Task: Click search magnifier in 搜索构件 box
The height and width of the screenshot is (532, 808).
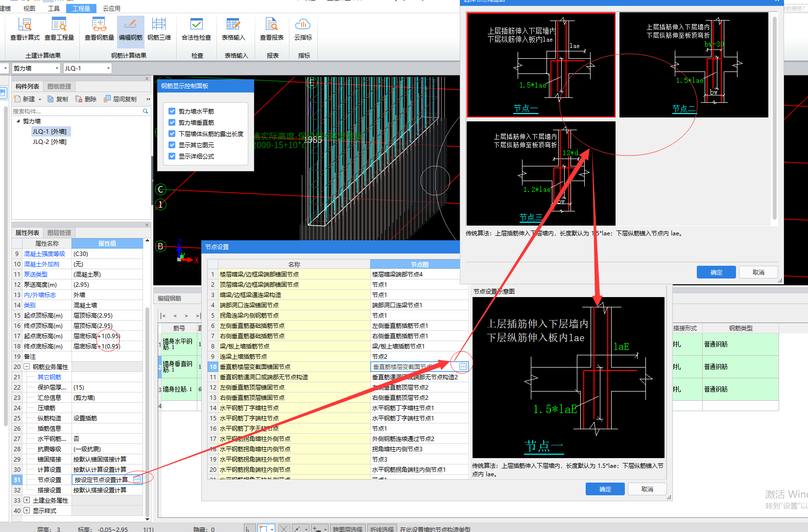Action: pos(145,111)
